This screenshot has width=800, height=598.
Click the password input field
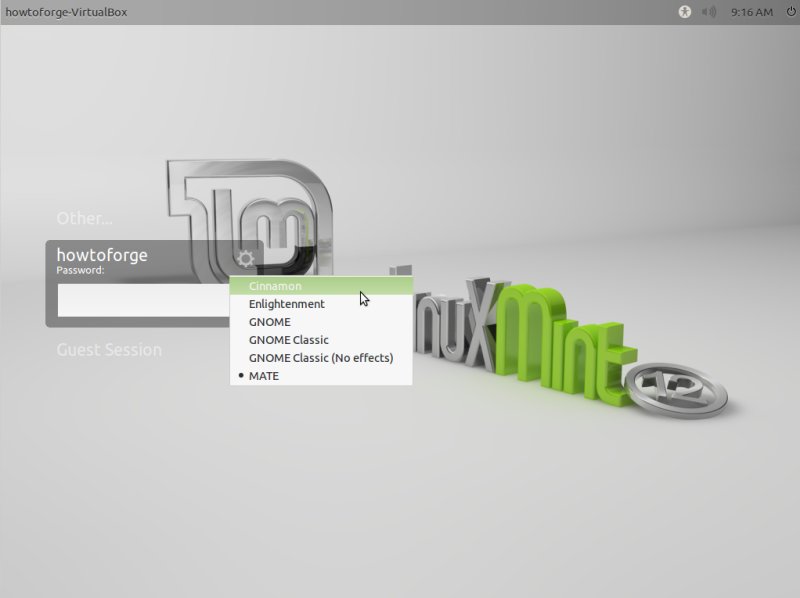click(x=144, y=301)
